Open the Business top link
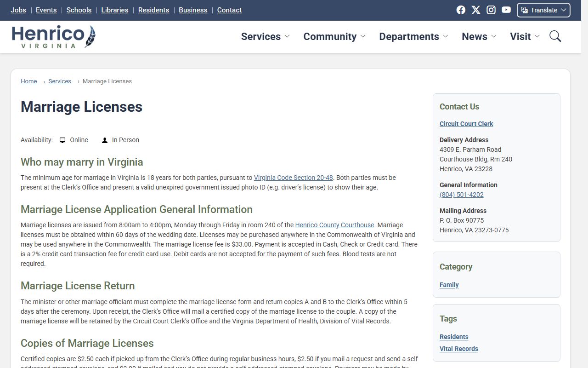This screenshot has height=368, width=588. pyautogui.click(x=193, y=10)
